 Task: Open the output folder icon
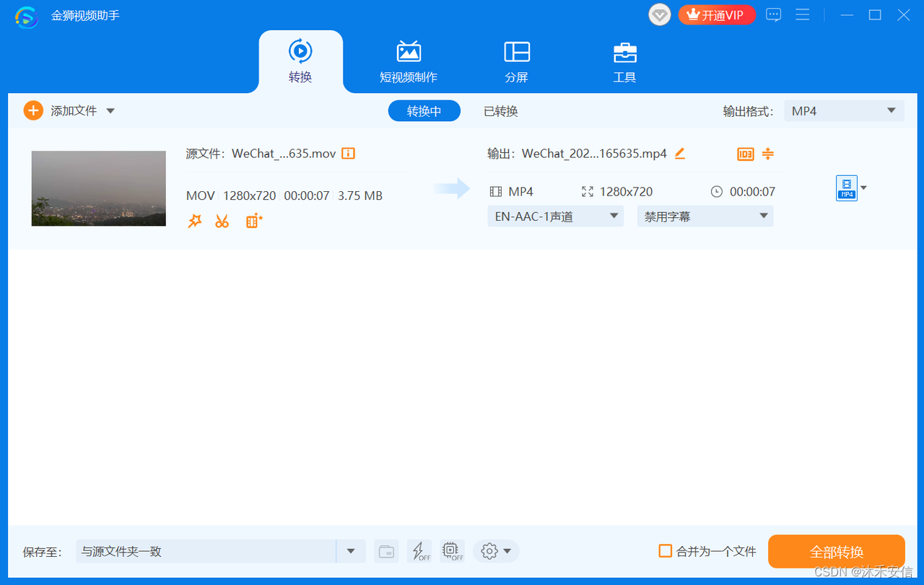point(386,551)
